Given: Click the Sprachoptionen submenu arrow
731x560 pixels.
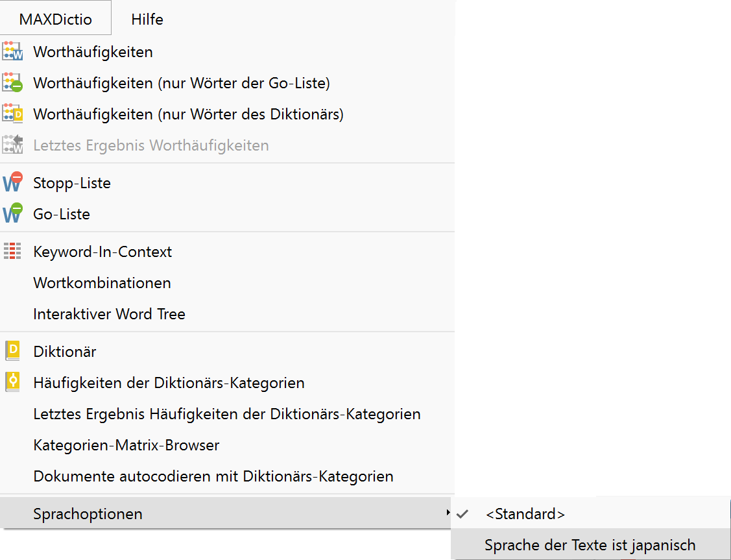Looking at the screenshot, I should pos(448,513).
